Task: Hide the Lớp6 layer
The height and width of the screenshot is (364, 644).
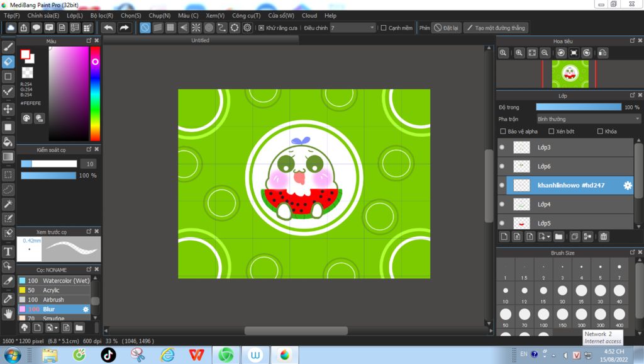Action: coord(502,166)
